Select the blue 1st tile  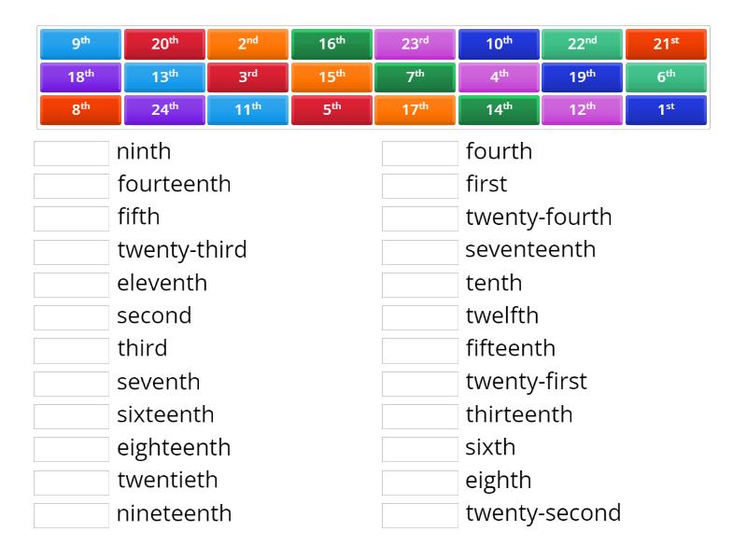(x=666, y=110)
